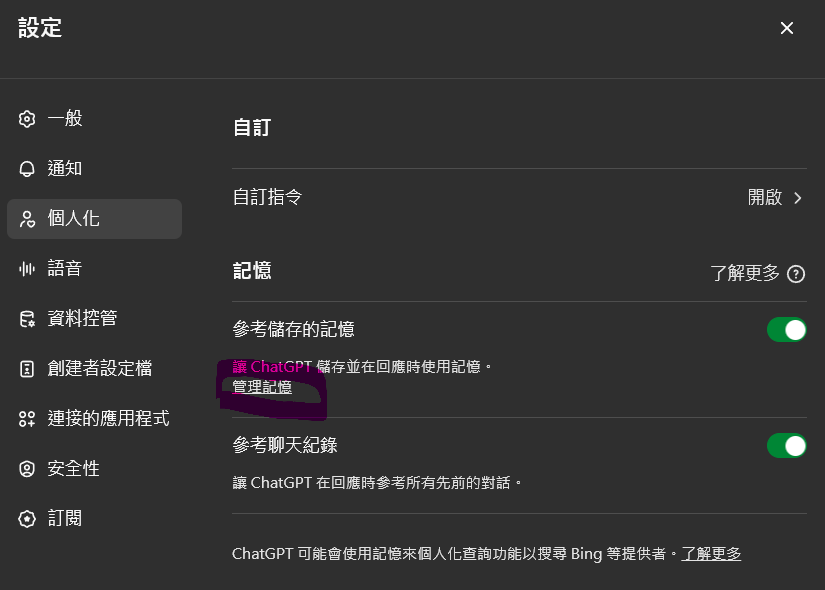The height and width of the screenshot is (590, 825).
Task: Click the question mark help icon near 了解更多
Action: tap(796, 274)
